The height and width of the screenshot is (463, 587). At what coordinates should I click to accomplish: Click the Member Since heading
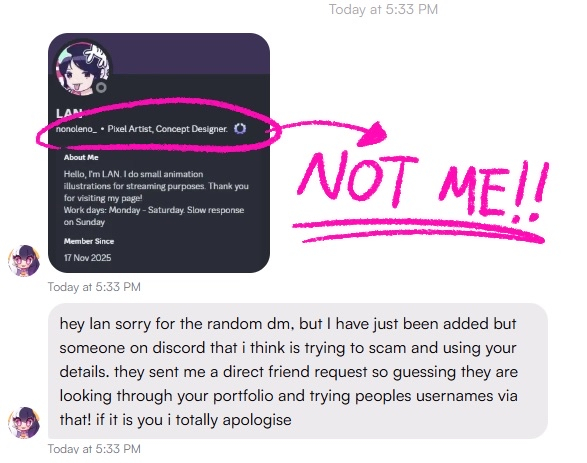(x=89, y=241)
